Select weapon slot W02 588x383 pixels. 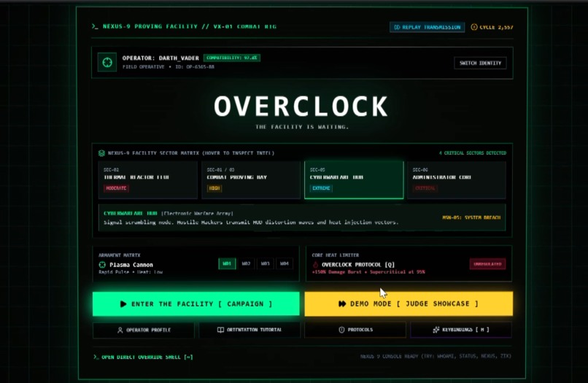pyautogui.click(x=246, y=263)
